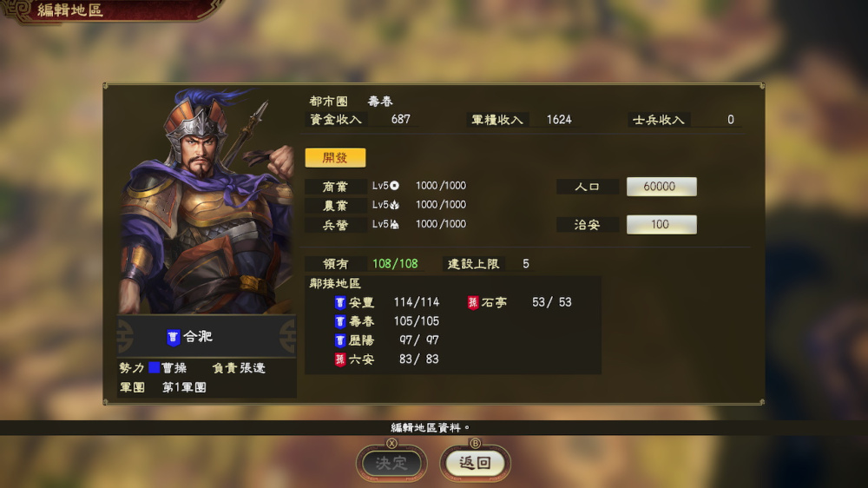868x488 pixels.
Task: Click the general's portrait image
Action: coord(207,201)
